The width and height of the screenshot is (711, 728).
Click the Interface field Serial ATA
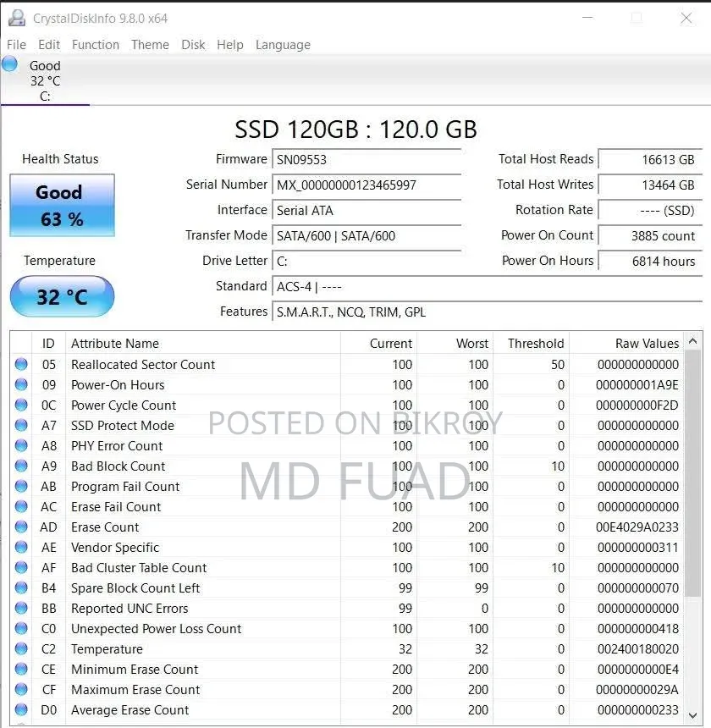click(x=367, y=210)
